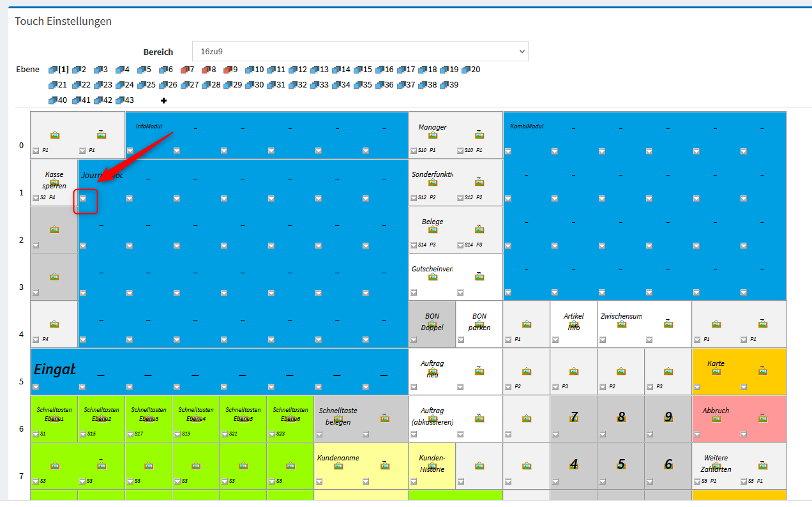Add a new Ebene with the plus icon
The width and height of the screenshot is (812, 507).
pos(163,100)
